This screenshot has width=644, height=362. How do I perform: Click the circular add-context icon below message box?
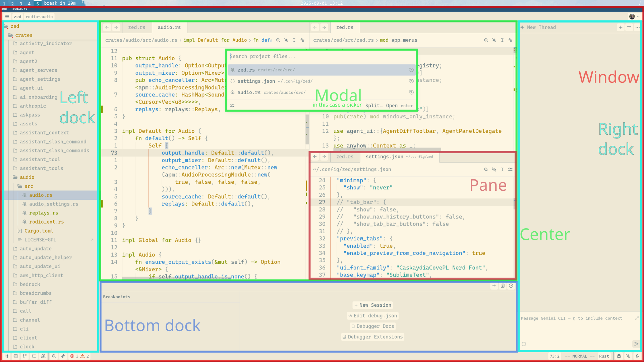click(524, 344)
